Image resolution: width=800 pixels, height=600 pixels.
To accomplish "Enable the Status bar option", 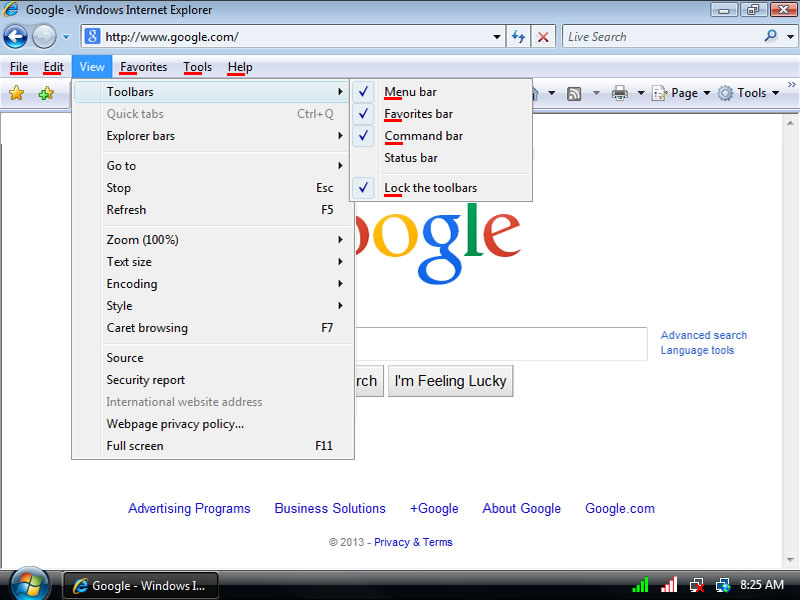I will point(411,158).
